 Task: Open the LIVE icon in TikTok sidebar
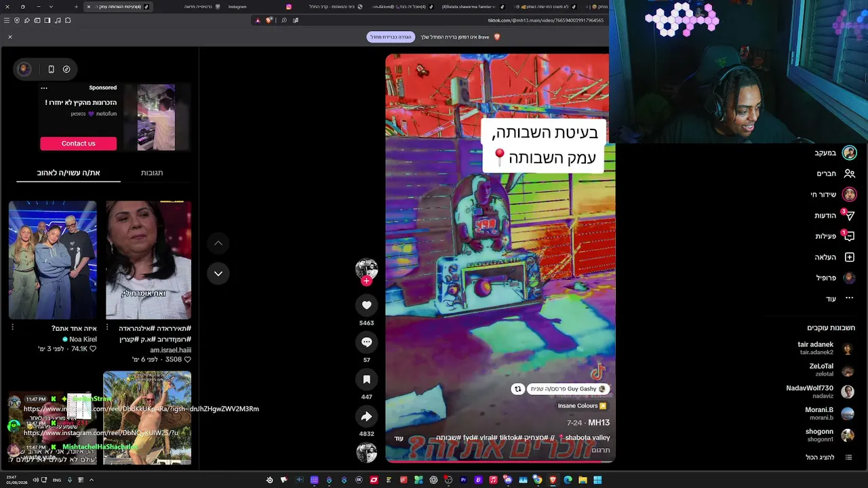(x=849, y=195)
